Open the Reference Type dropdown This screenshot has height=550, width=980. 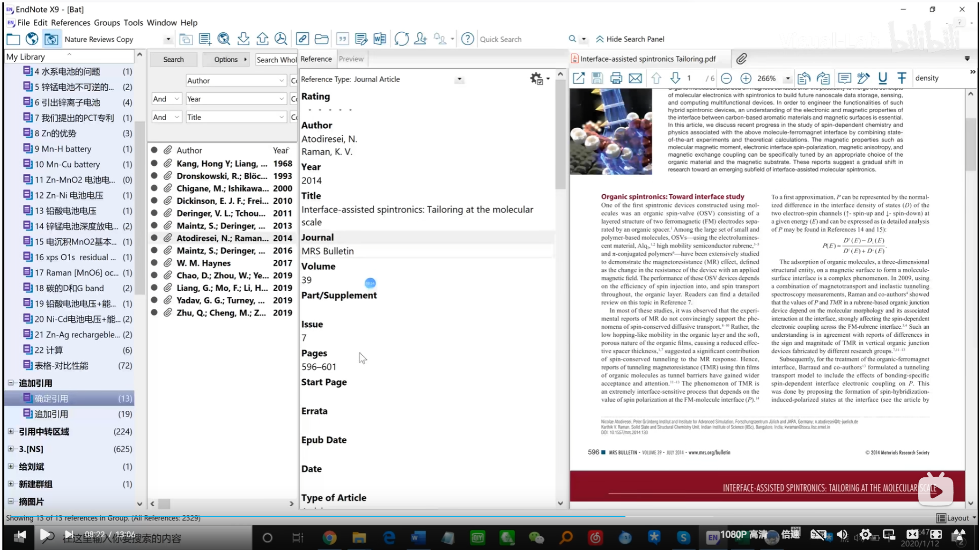(x=459, y=79)
